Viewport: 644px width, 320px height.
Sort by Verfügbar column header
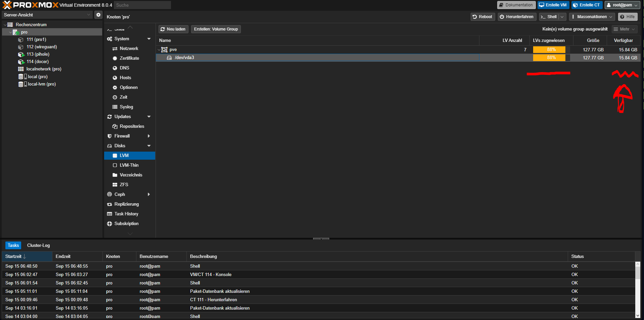click(x=624, y=41)
